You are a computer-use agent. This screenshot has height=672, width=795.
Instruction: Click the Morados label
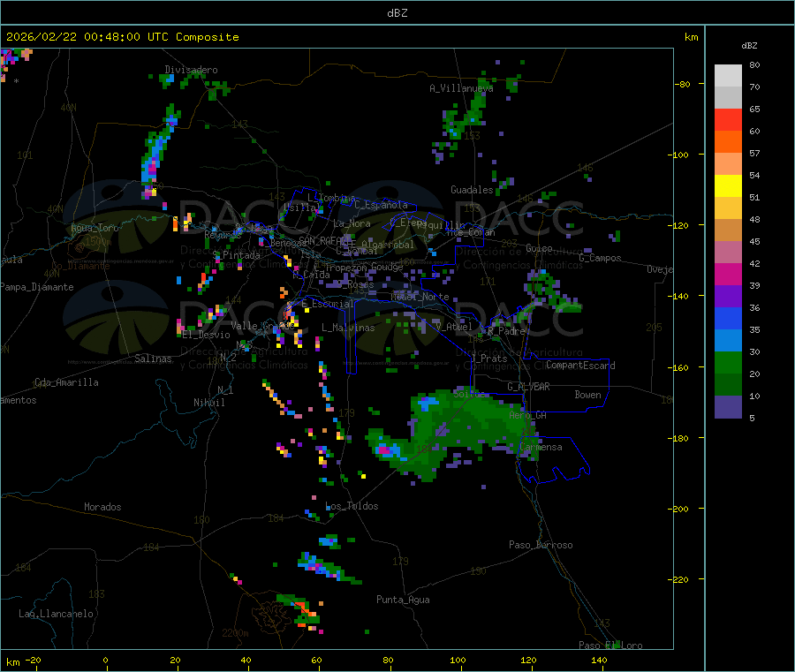102,507
